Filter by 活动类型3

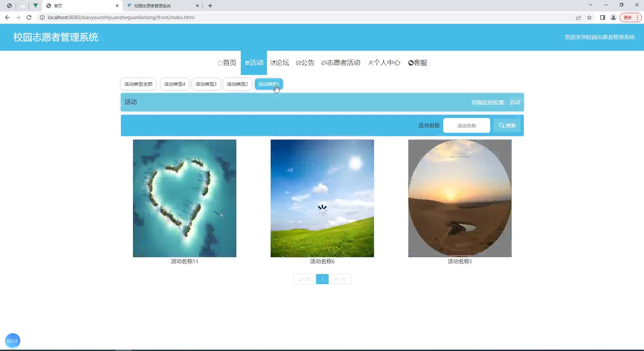(x=206, y=84)
